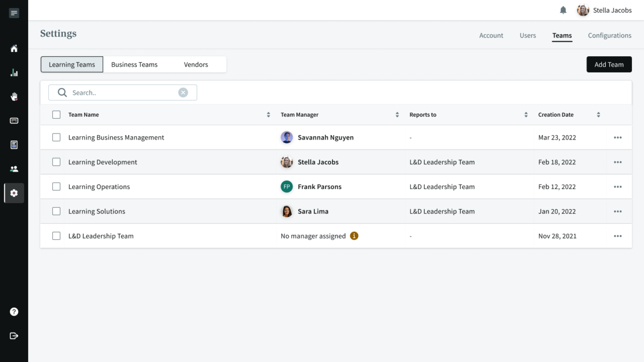
Task: Open Savannah Nguyen's manager link
Action: click(x=325, y=137)
